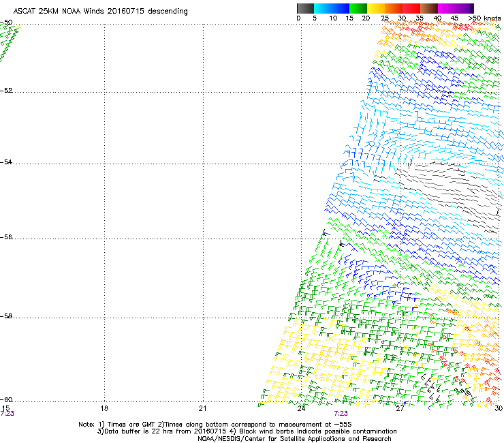Click the '3)Data buffer is 22 hrs' footnote line
Viewport: 504px width, 443px height.
pos(247,431)
